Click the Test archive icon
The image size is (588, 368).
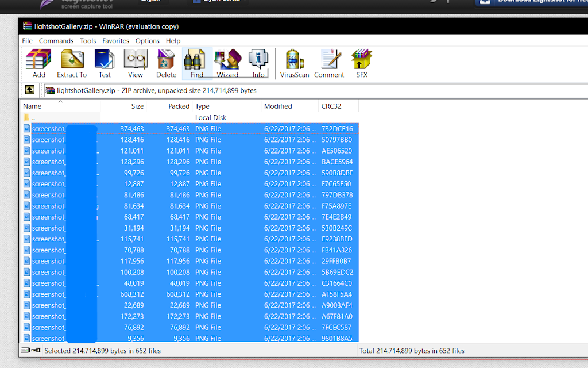105,63
